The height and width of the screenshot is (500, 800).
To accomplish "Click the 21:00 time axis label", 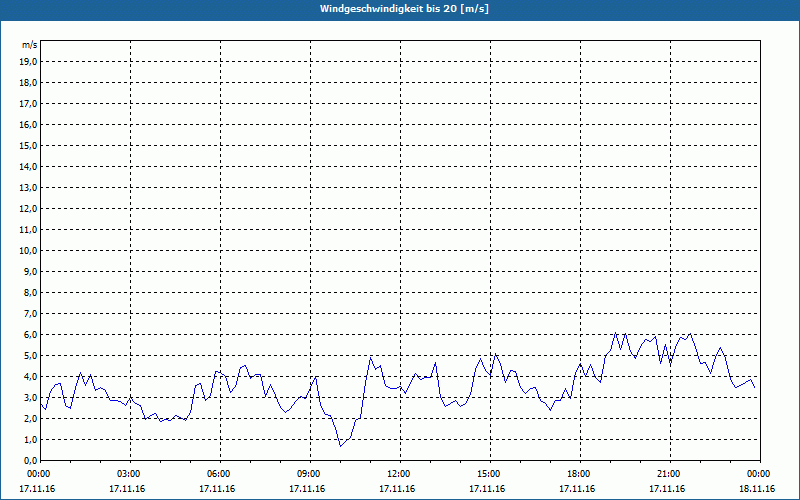I will click(x=670, y=474).
